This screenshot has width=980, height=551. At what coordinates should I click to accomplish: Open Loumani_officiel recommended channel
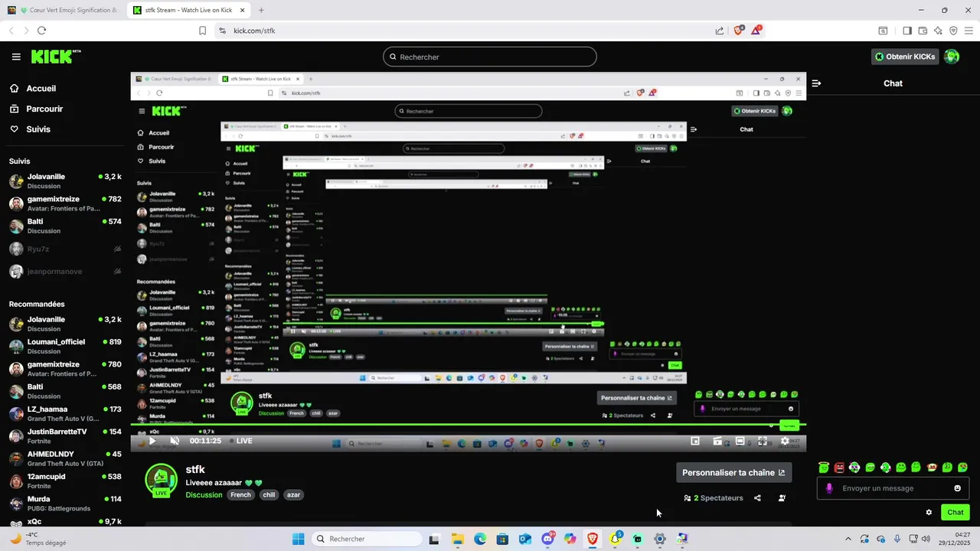[65, 347]
